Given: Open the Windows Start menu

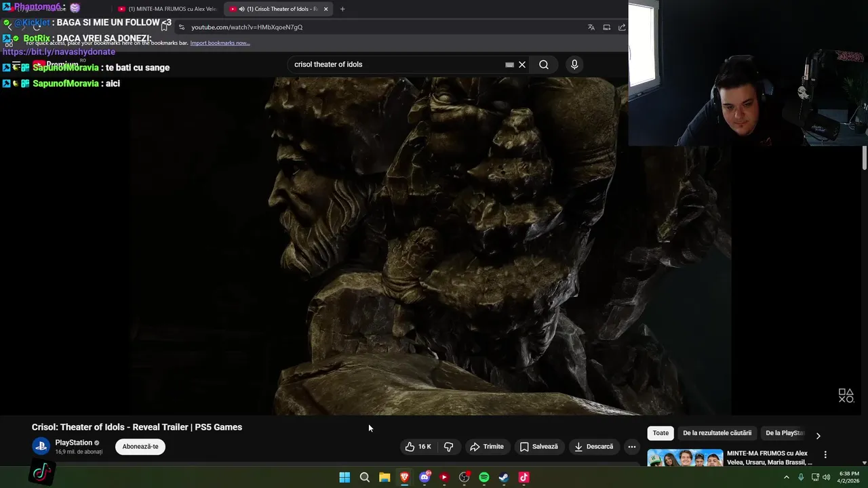Looking at the screenshot, I should pos(344,477).
